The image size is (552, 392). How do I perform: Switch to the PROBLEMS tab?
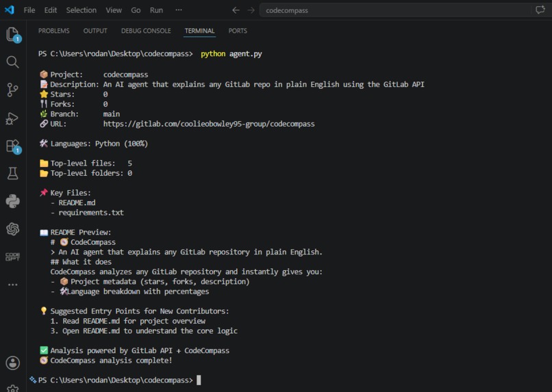point(54,31)
